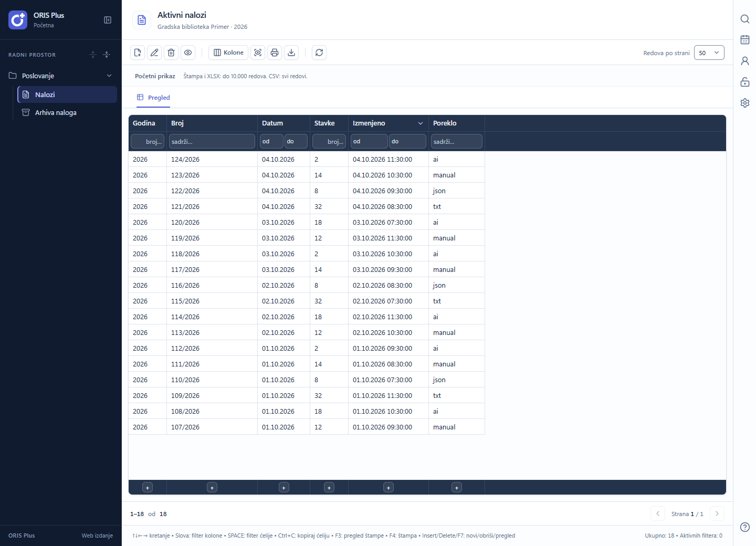Open the Kolone column chooser

[x=228, y=52]
